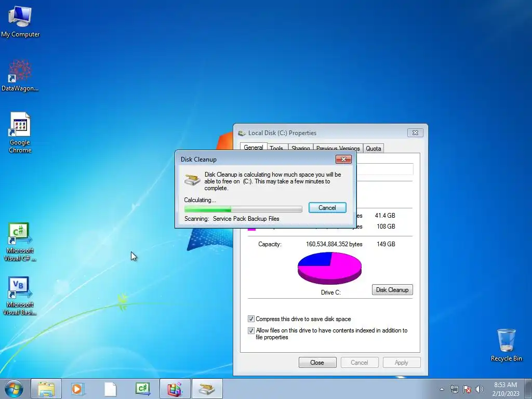Click Scanning: Service Pack Backup Files text
The height and width of the screenshot is (399, 532).
(x=232, y=219)
